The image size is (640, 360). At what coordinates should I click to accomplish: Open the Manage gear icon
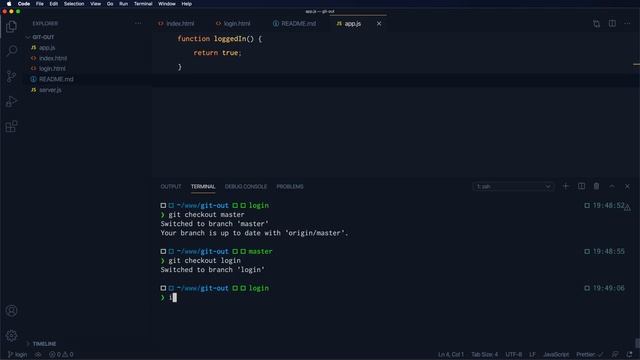coord(11,336)
